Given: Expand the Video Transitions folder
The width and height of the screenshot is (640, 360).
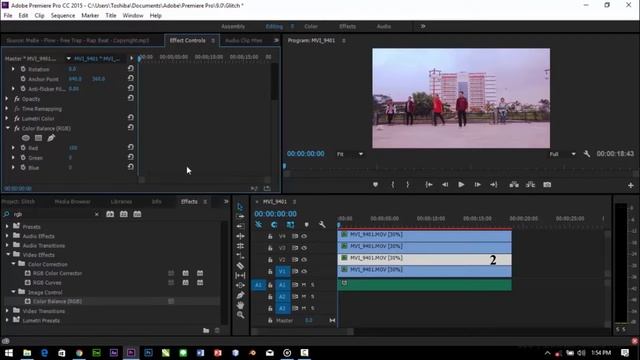Looking at the screenshot, I should [x=7, y=311].
